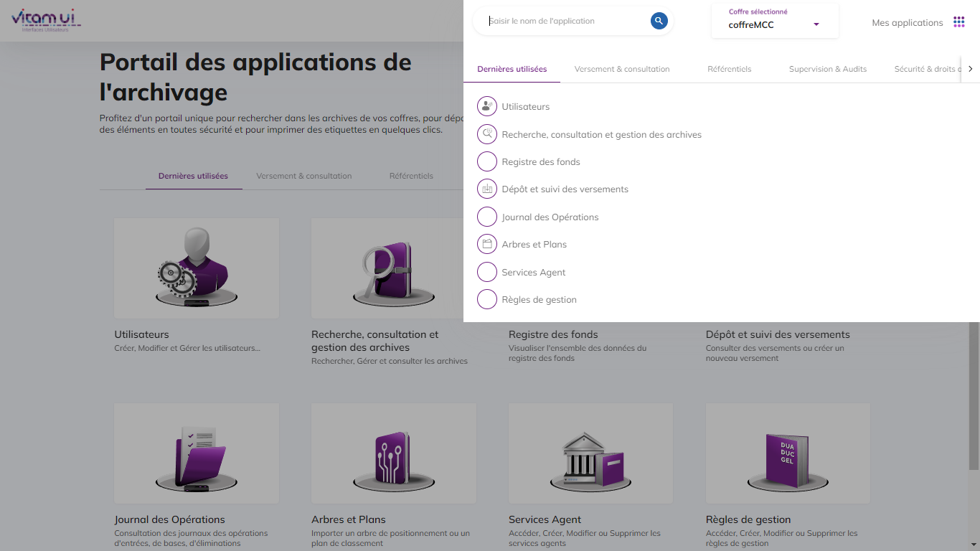Click the Utilisateurs icon in the dropdown list
The height and width of the screenshot is (551, 980).
(487, 107)
